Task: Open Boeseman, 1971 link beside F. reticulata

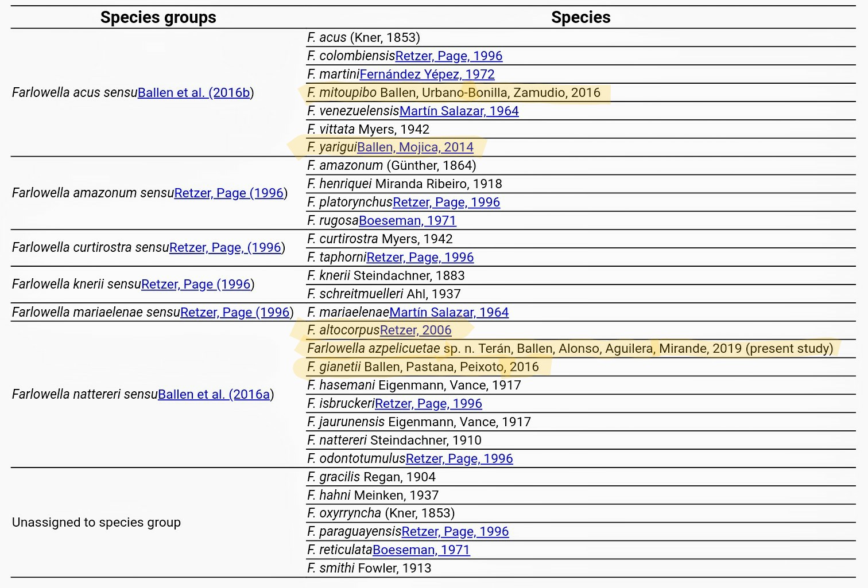Action: point(421,550)
